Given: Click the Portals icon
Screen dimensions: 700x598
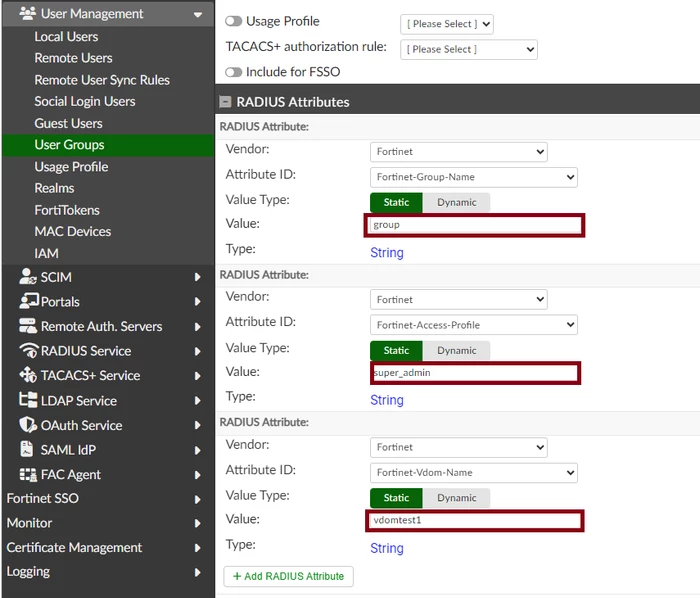Looking at the screenshot, I should 29,301.
